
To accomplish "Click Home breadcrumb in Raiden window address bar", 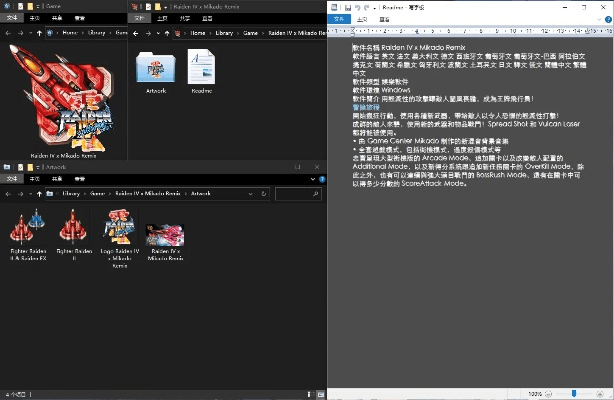I will click(198, 33).
